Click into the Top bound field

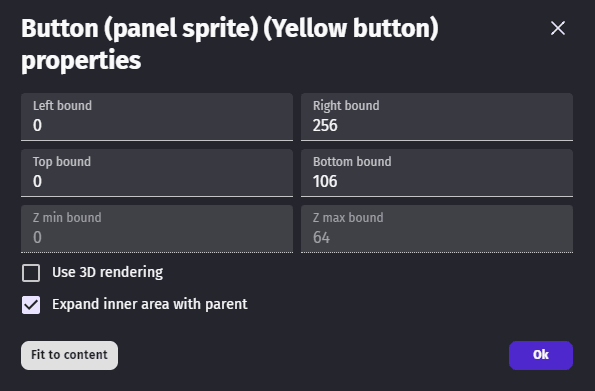tap(157, 173)
